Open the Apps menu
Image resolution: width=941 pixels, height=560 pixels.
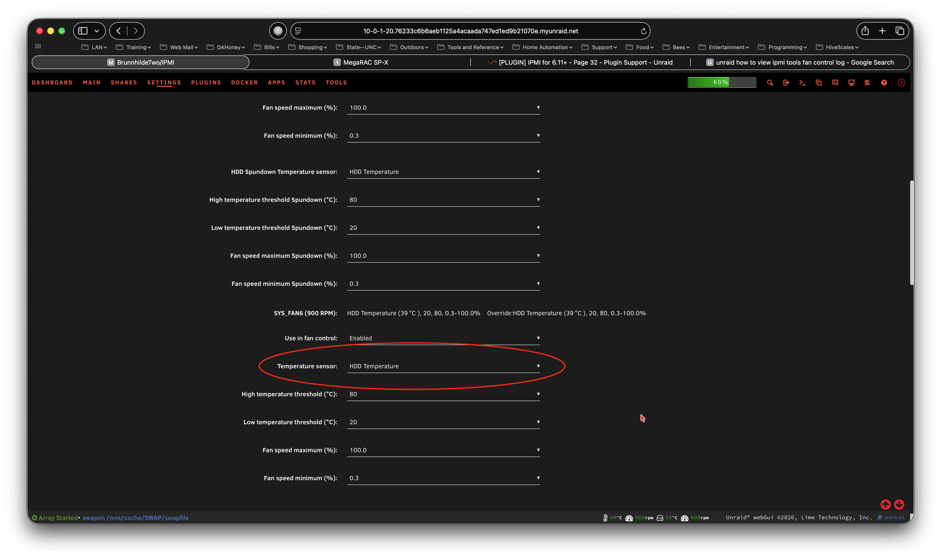(x=277, y=83)
